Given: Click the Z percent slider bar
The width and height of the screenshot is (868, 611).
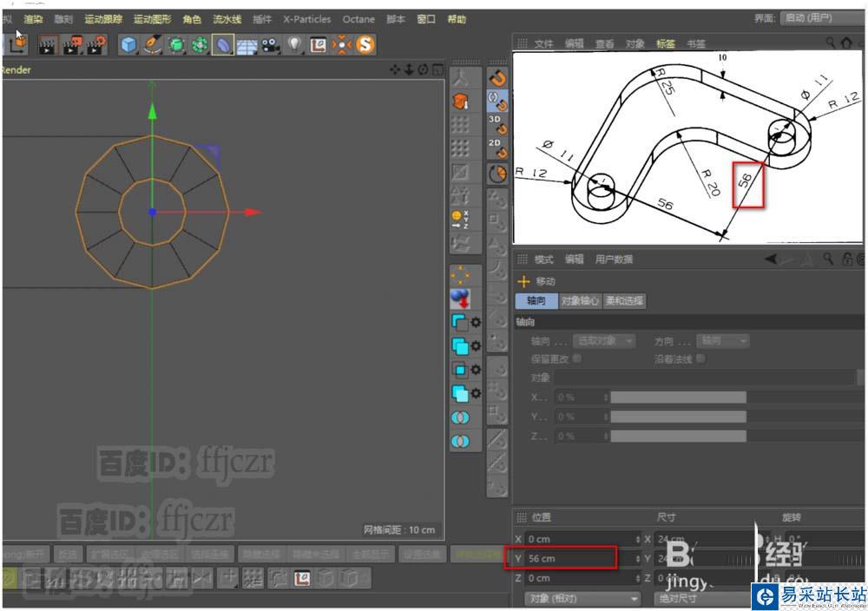Looking at the screenshot, I should (678, 436).
